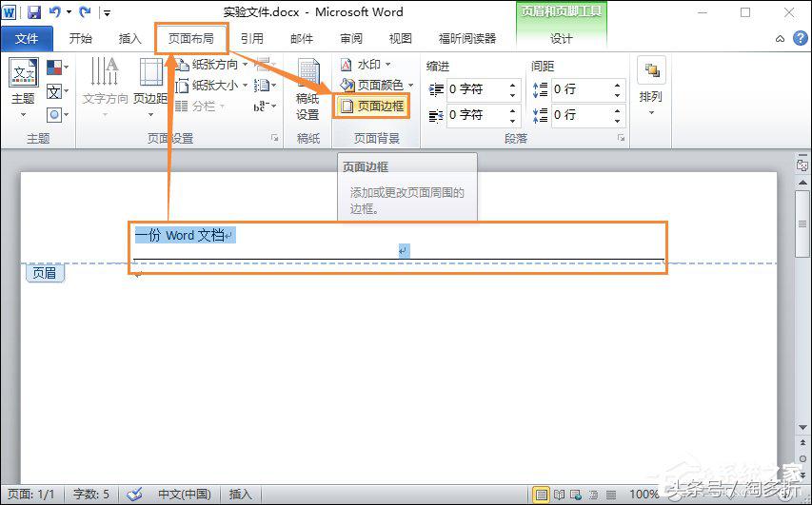This screenshot has width=812, height=505.
Task: Switch to the 引用 tab
Action: click(252, 39)
